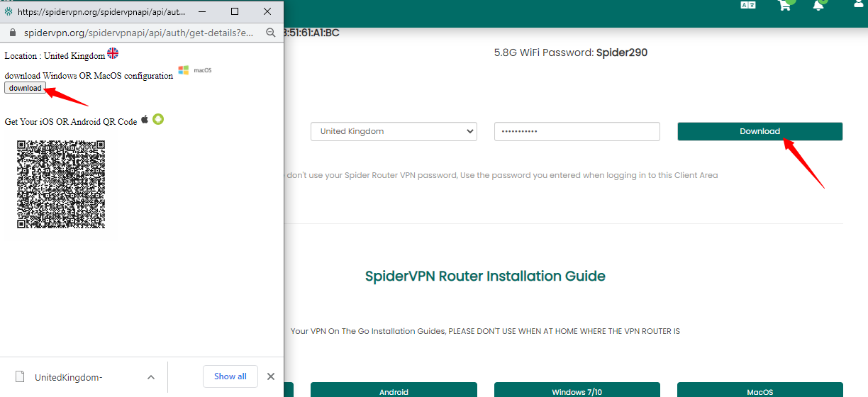The height and width of the screenshot is (397, 868).
Task: Open the shopping cart icon
Action: [x=784, y=5]
